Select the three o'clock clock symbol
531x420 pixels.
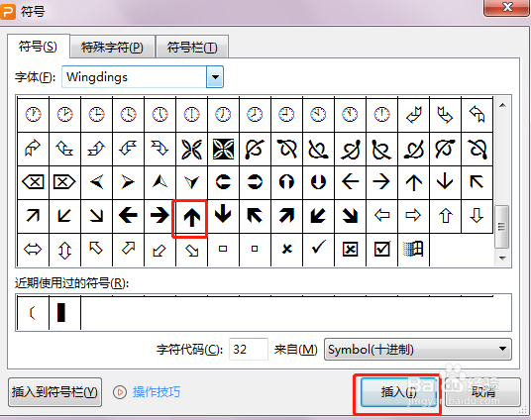pos(96,115)
